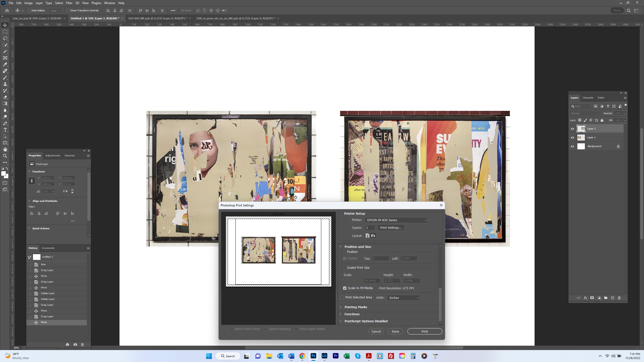The width and height of the screenshot is (644, 362).
Task: Switch to the Channels tab
Action: tap(588, 98)
